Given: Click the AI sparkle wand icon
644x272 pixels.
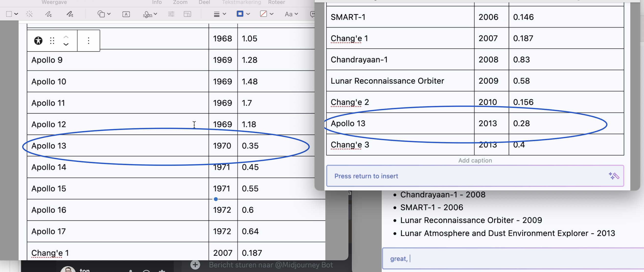Looking at the screenshot, I should click(x=614, y=176).
